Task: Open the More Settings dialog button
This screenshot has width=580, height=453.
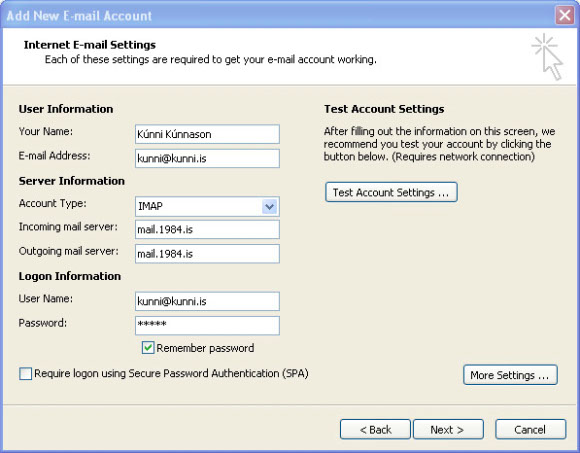Action: click(510, 375)
